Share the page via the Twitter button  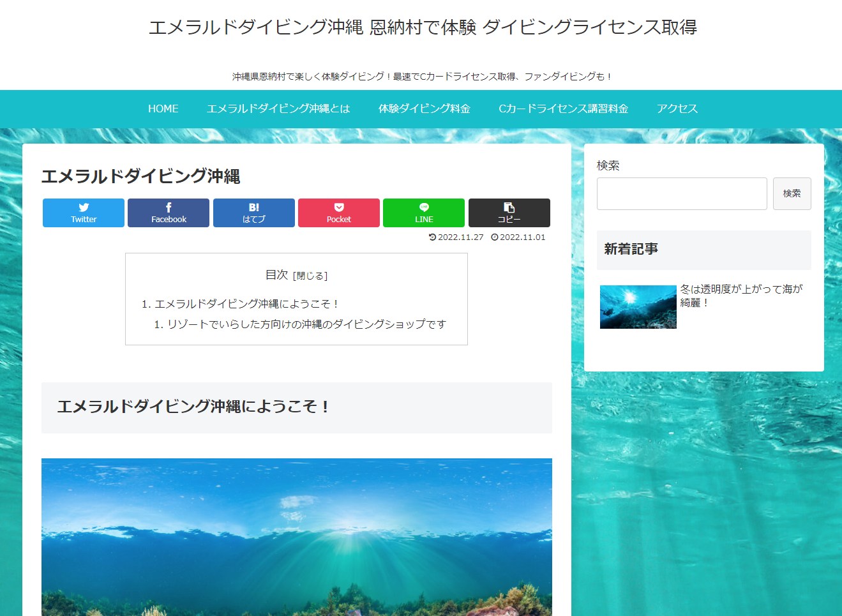[x=84, y=213]
